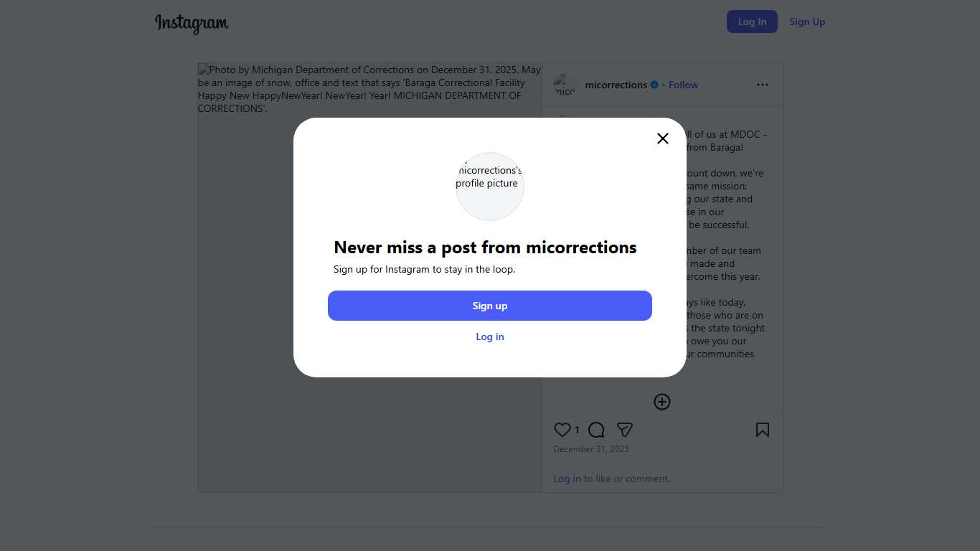Click Log in to like or comment

(x=567, y=479)
